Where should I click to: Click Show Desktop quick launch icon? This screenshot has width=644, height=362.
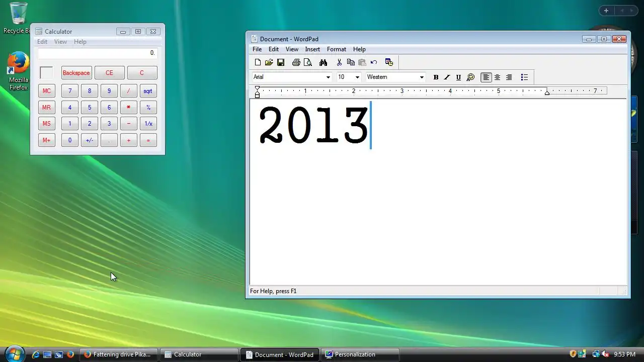point(47,354)
